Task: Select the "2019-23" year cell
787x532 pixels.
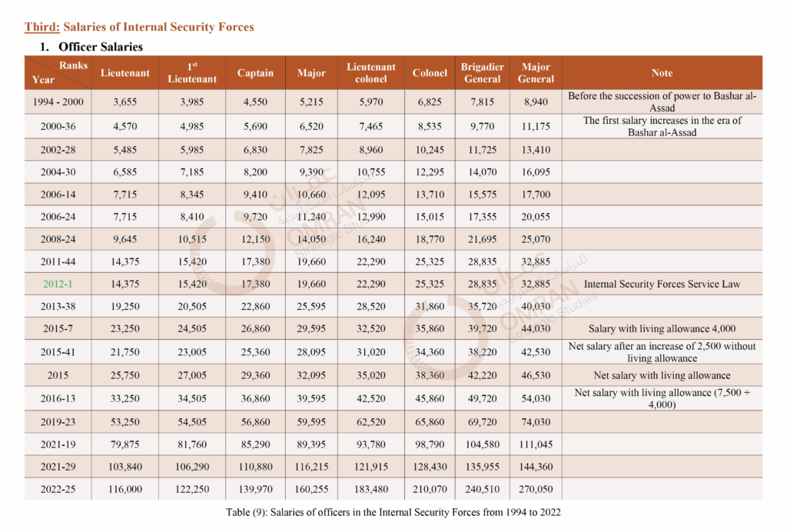Action: click(59, 421)
